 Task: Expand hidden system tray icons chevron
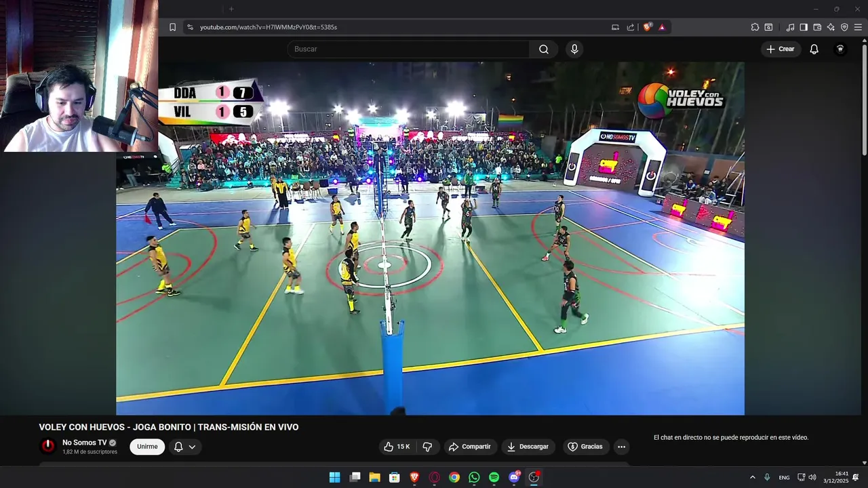point(752,477)
